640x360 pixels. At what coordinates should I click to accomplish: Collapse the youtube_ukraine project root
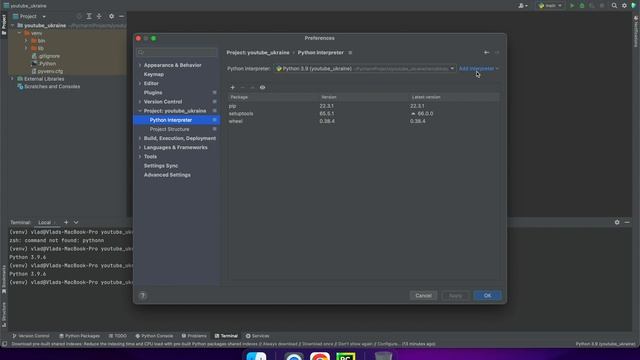point(13,25)
